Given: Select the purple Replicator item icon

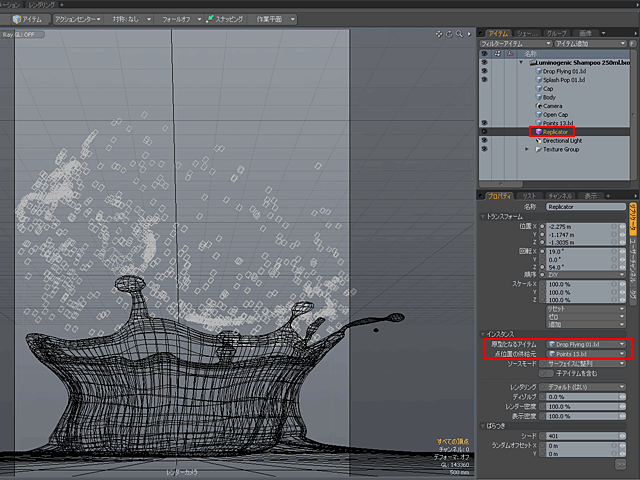Looking at the screenshot, I should point(538,131).
